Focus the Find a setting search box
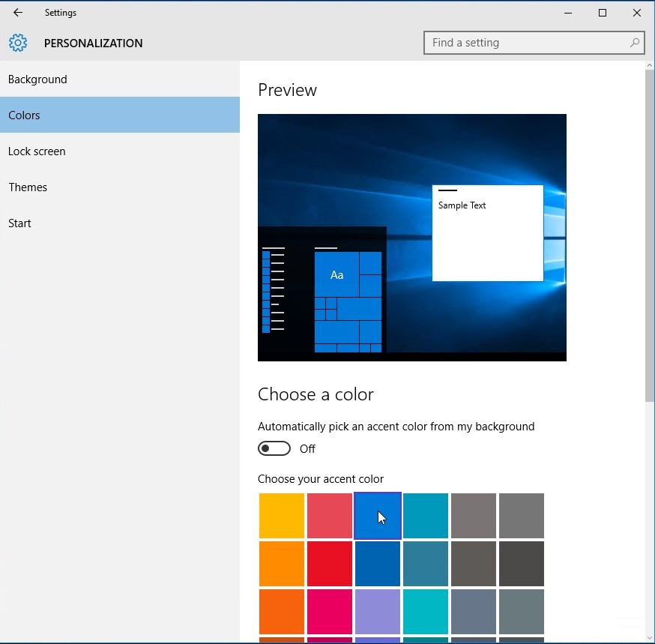655x644 pixels. click(x=534, y=43)
